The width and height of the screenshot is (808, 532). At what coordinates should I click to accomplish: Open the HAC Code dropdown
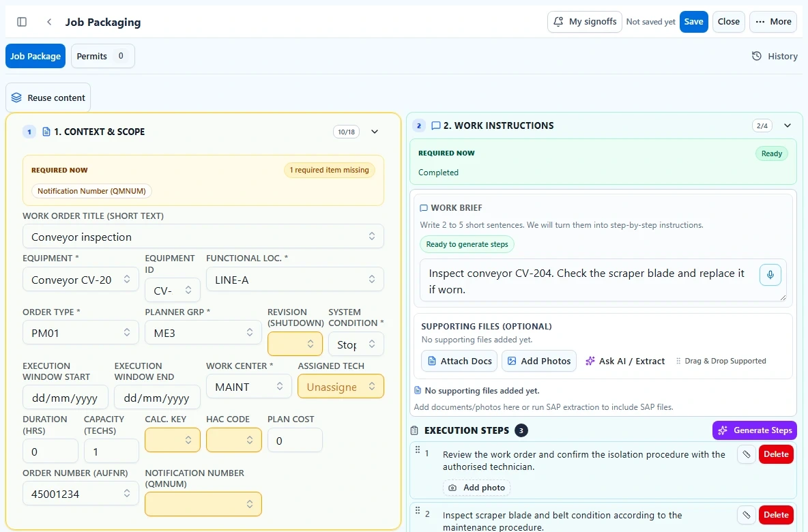[x=233, y=440]
